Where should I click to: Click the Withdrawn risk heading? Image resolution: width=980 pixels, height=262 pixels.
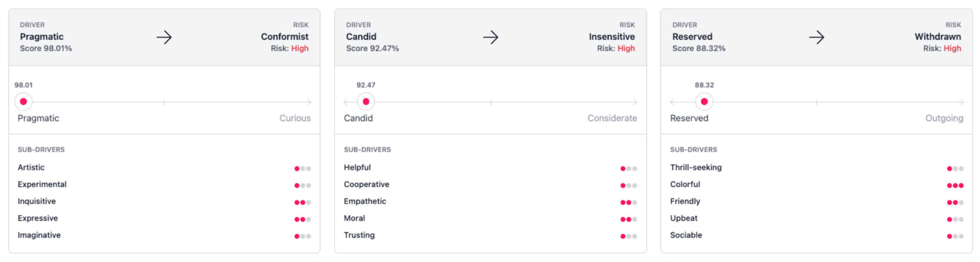click(x=937, y=36)
